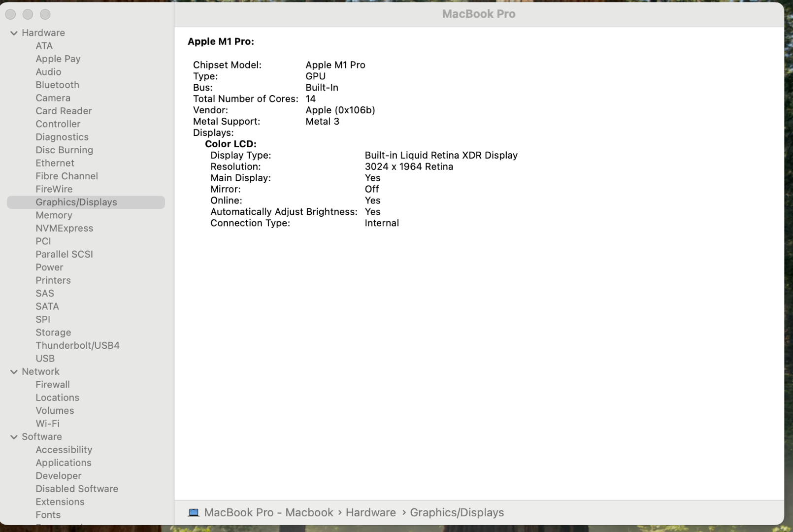
Task: Select the Built-In bus value
Action: click(x=322, y=88)
